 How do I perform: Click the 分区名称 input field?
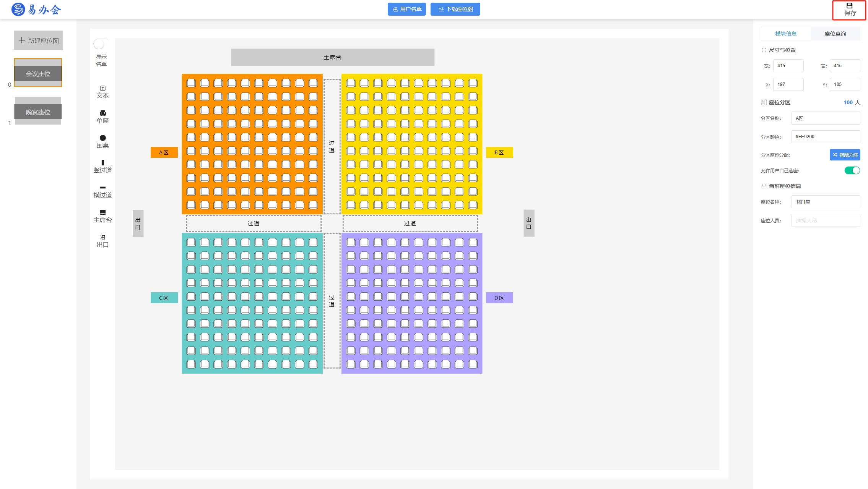[x=825, y=118]
